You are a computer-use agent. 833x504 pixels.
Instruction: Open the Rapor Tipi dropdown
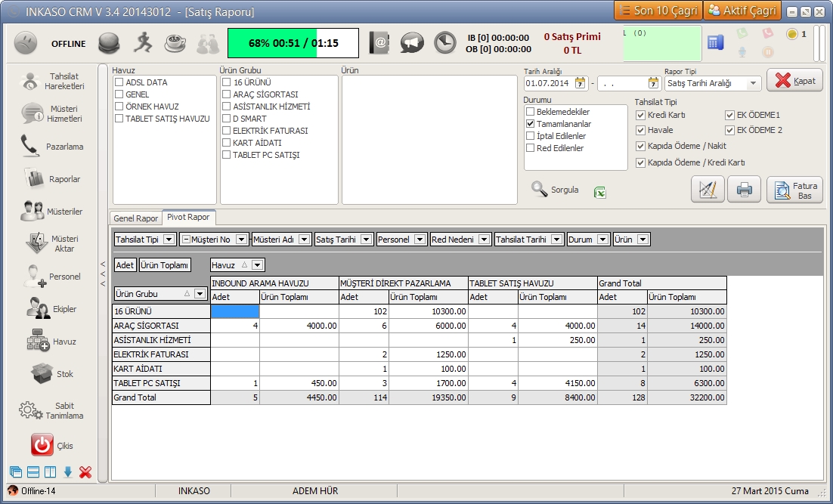tap(753, 83)
